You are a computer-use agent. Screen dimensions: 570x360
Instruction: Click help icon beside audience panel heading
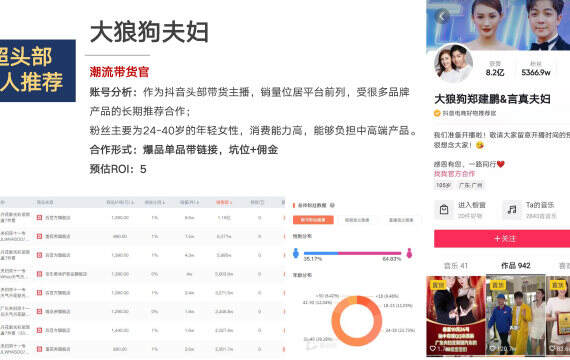[x=332, y=205]
